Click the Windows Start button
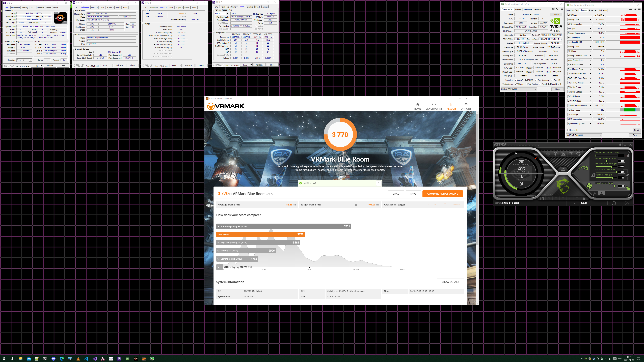Image resolution: width=644 pixels, height=362 pixels. [4, 358]
